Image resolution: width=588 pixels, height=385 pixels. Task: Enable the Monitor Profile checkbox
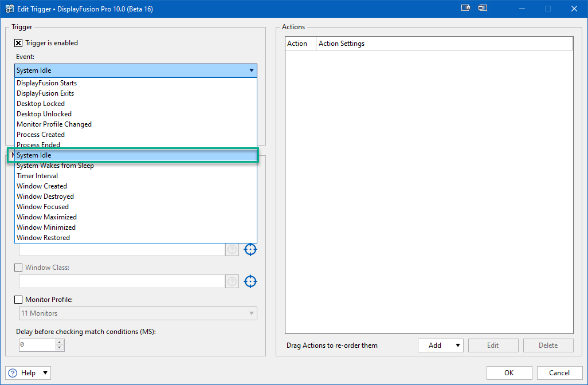[19, 300]
